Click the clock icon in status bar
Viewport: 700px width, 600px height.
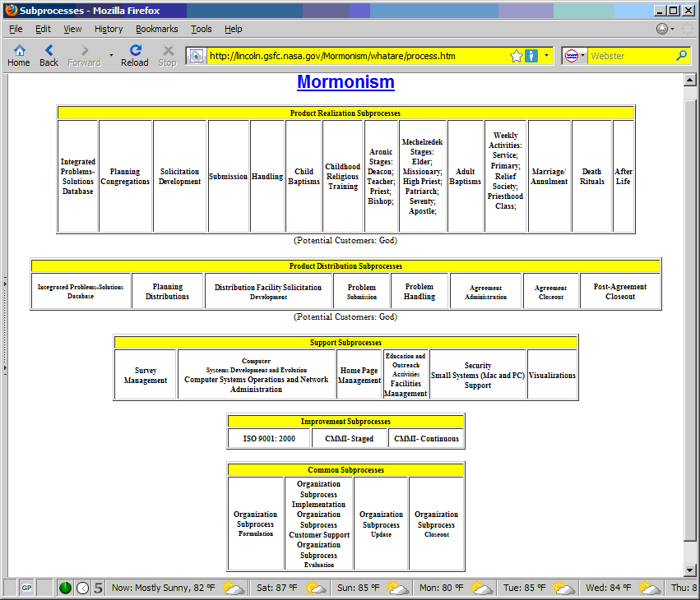point(82,588)
